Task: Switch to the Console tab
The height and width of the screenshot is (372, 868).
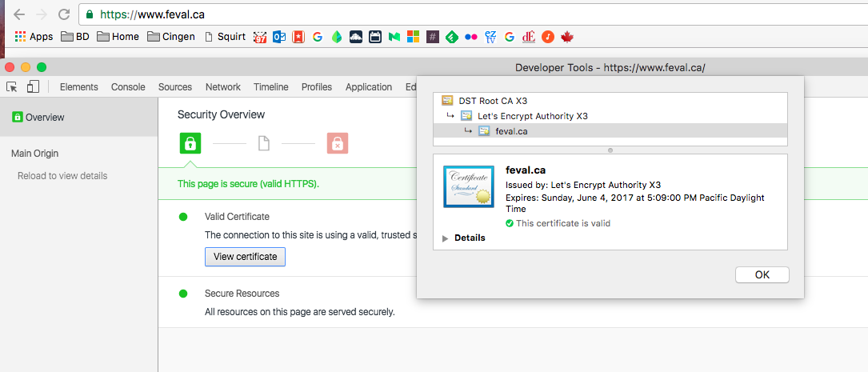Action: (128, 87)
